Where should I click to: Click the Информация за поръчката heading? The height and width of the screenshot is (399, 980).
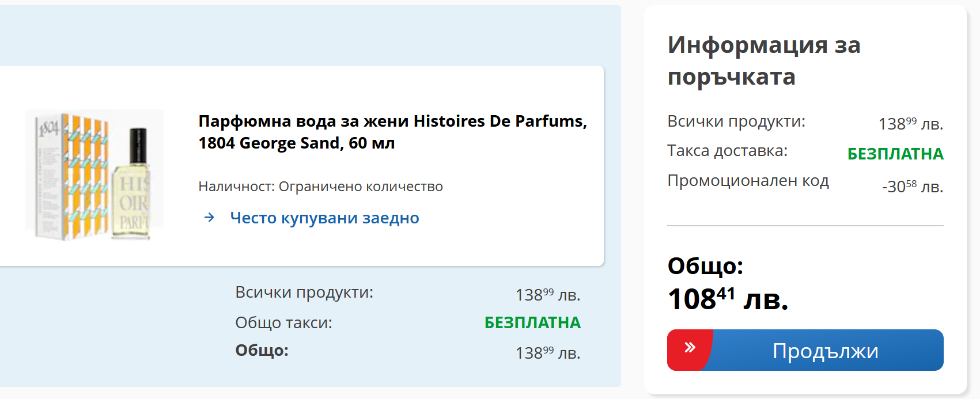point(764,60)
